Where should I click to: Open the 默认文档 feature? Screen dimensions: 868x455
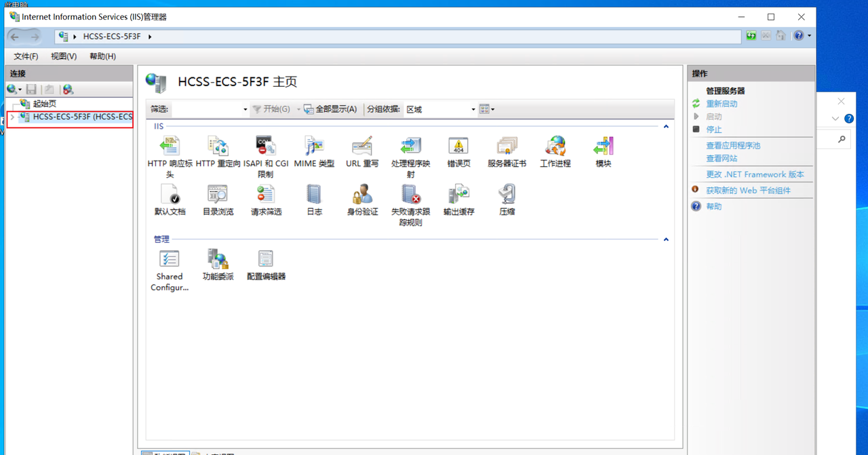tap(170, 199)
